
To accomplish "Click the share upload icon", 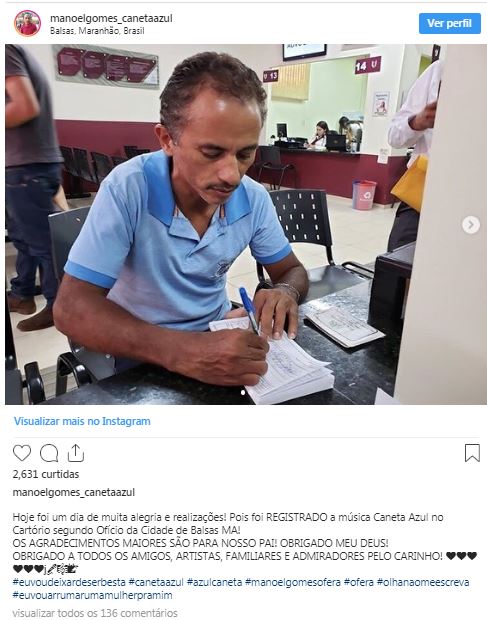I will (x=76, y=453).
